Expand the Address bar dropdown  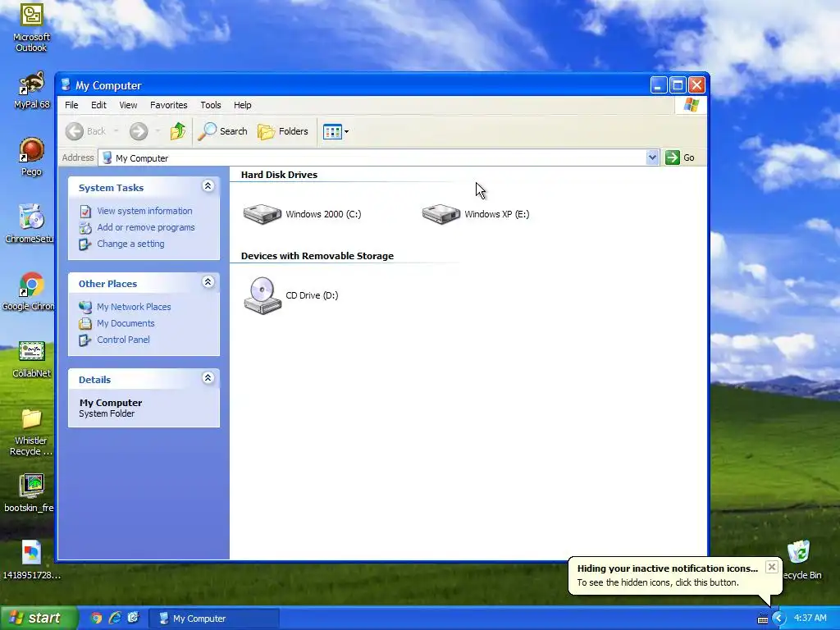coord(652,157)
